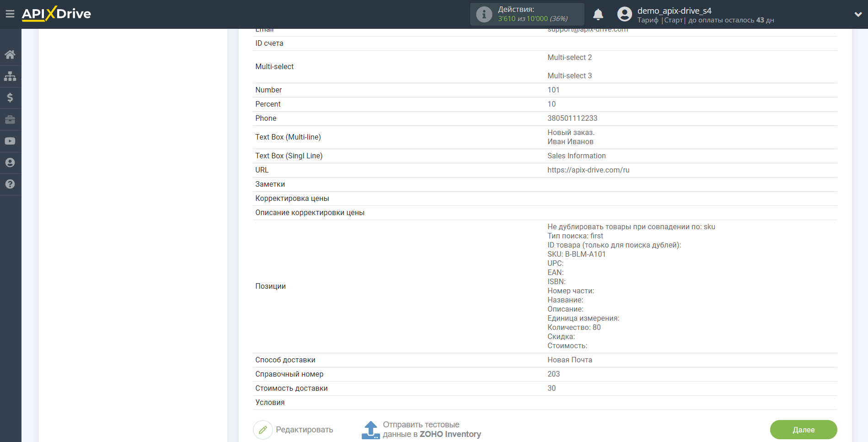
Task: Click the Phone row label
Action: point(266,118)
